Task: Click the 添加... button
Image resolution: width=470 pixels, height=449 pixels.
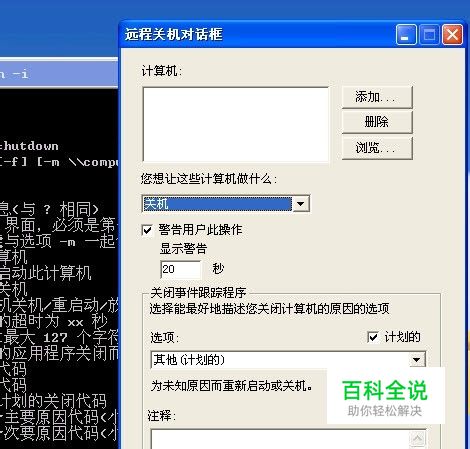Action: pyautogui.click(x=377, y=97)
